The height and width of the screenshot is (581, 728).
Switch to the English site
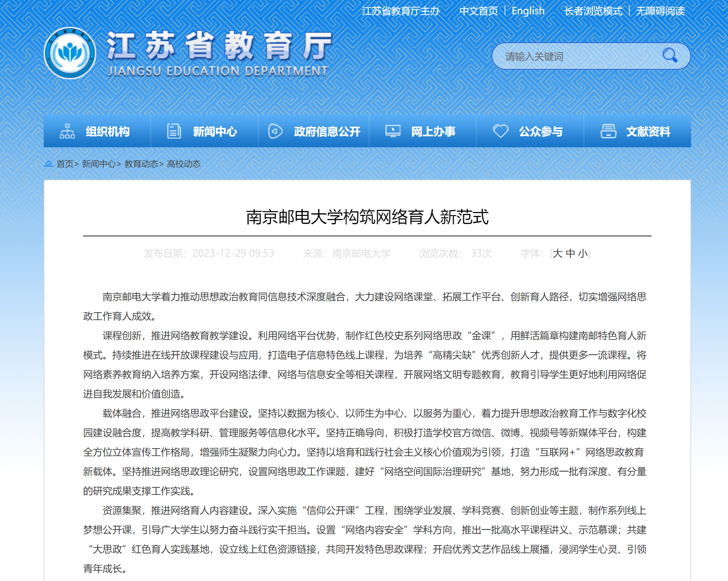tap(528, 11)
